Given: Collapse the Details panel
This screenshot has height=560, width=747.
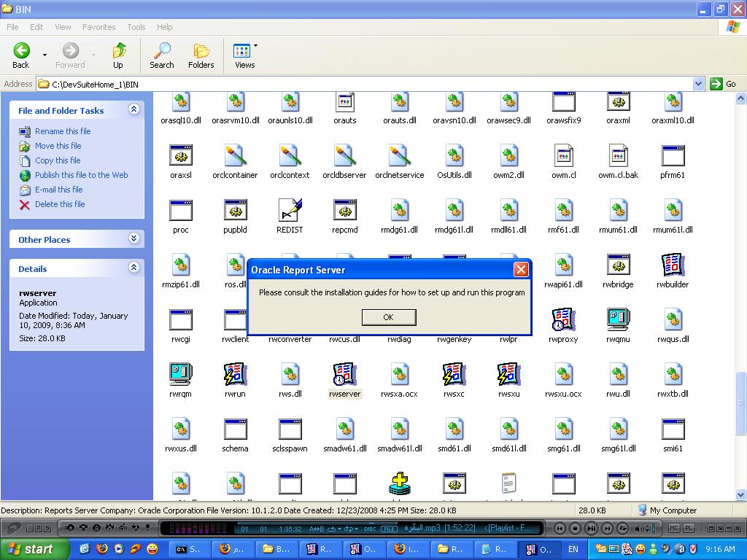Looking at the screenshot, I should [x=133, y=268].
